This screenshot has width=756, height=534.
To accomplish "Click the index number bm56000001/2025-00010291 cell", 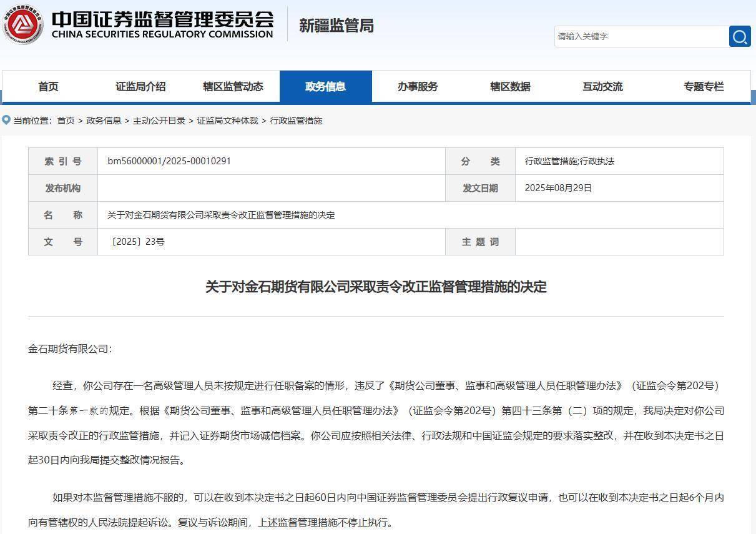I will pos(169,161).
